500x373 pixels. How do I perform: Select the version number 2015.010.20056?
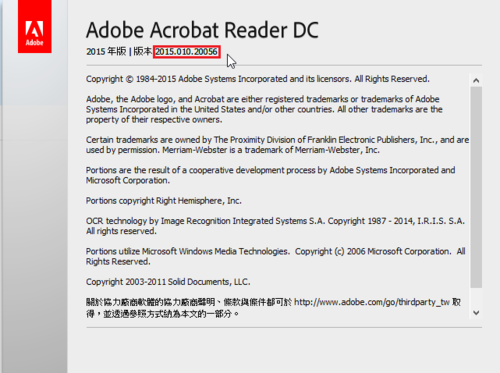coord(187,52)
